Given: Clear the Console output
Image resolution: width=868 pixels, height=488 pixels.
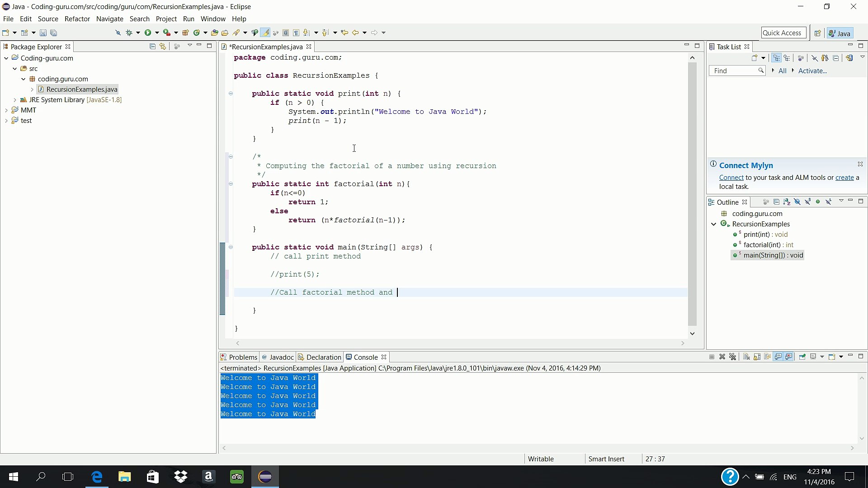Looking at the screenshot, I should [x=746, y=357].
